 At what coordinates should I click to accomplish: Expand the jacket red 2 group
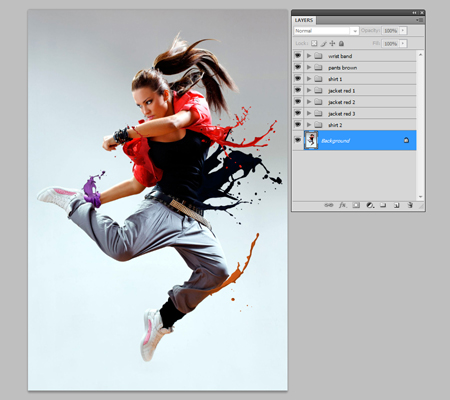(x=309, y=102)
